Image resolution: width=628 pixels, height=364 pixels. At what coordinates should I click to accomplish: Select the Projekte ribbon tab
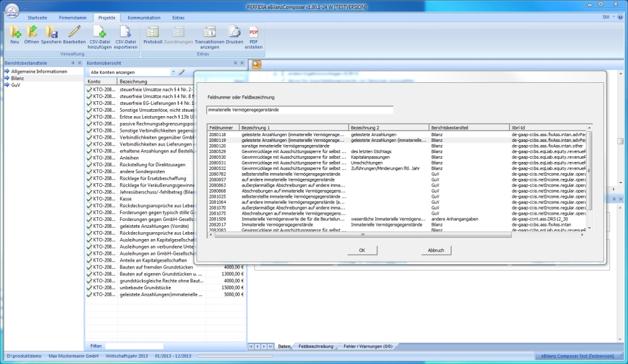[x=107, y=18]
